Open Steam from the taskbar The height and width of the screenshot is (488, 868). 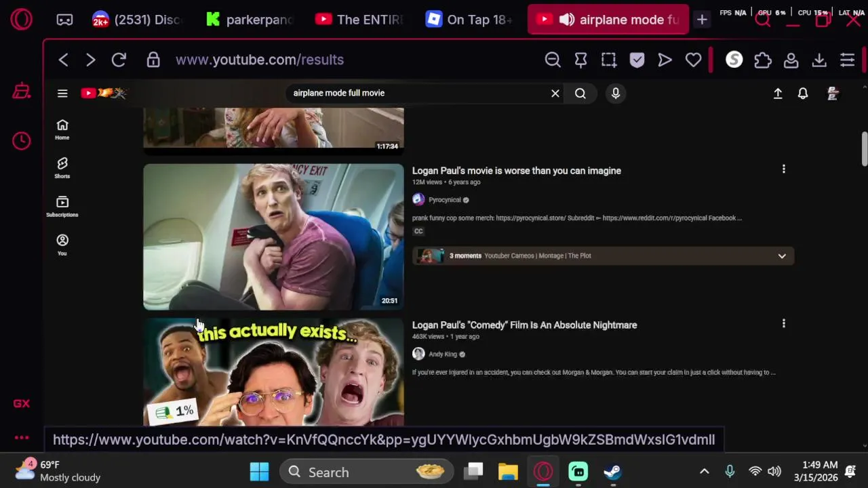[613, 472]
